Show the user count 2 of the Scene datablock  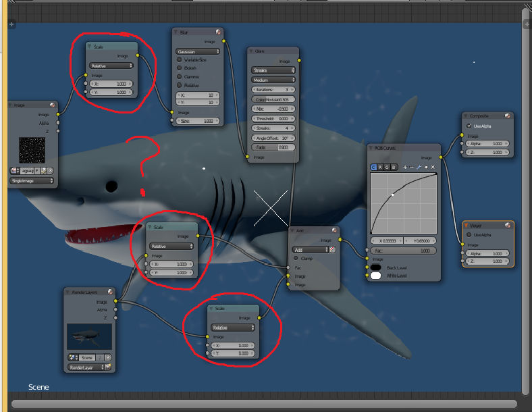[100, 358]
